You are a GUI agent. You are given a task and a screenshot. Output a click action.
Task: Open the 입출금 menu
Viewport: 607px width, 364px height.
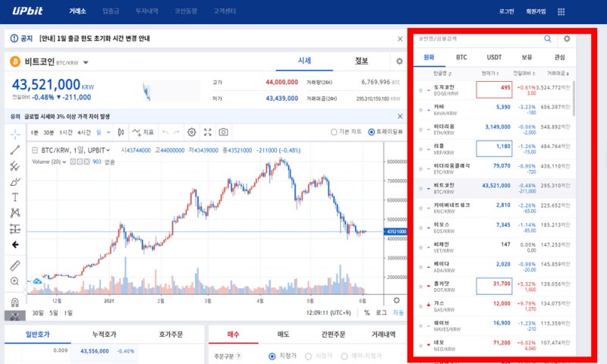111,11
